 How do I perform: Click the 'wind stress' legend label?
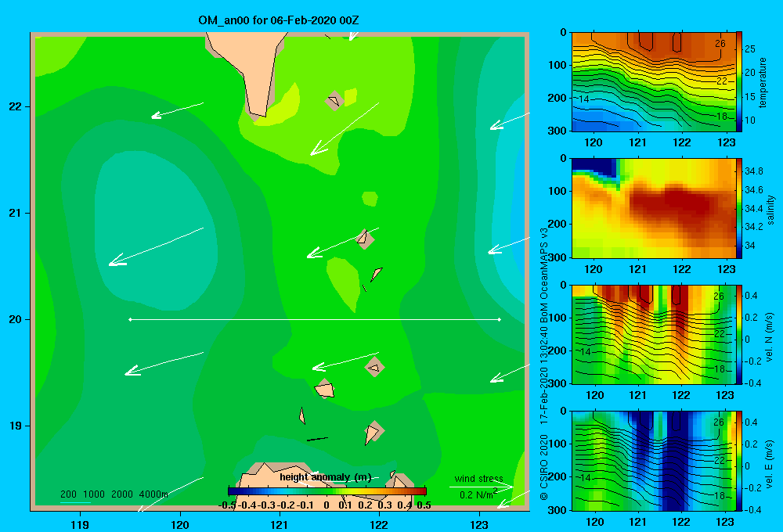pos(478,478)
